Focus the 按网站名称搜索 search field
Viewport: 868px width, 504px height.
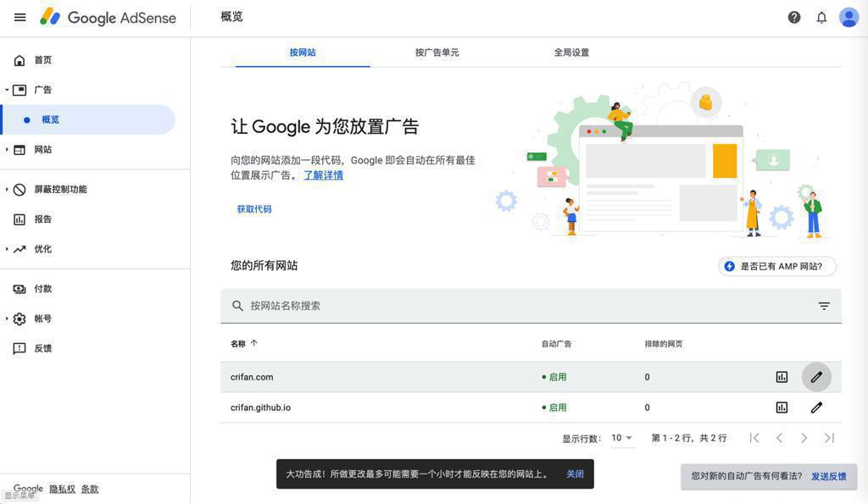tap(531, 306)
